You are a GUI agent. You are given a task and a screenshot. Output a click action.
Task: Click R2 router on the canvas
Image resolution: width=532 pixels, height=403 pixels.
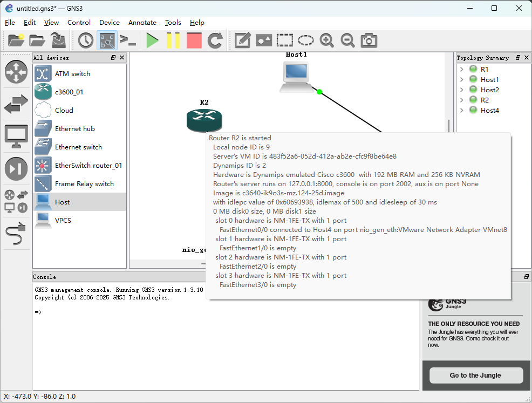[204, 120]
